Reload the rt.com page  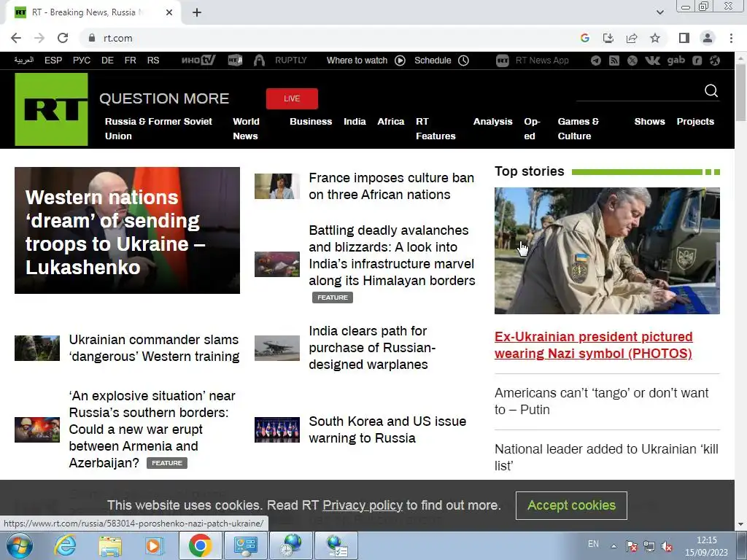pos(63,38)
